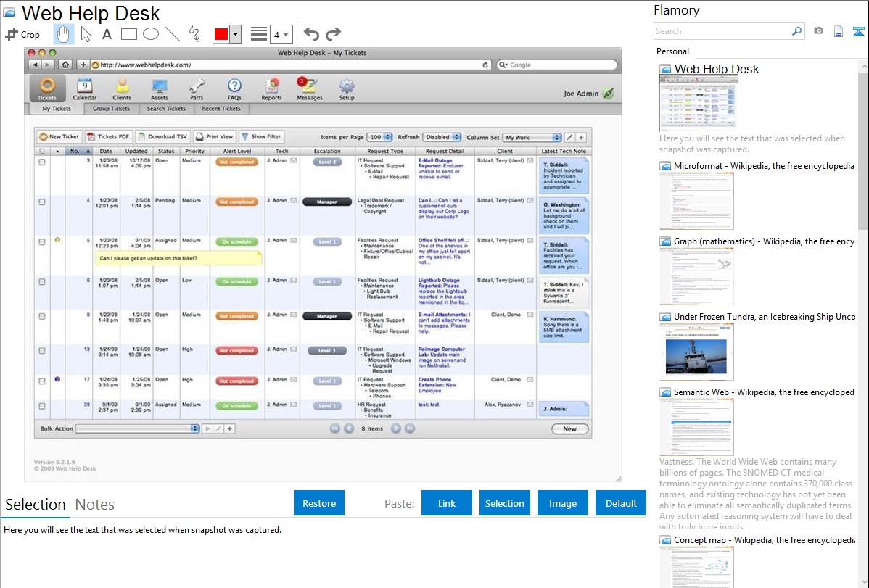The height and width of the screenshot is (588, 869).
Task: Select the rectangle drawing tool
Action: (x=129, y=34)
